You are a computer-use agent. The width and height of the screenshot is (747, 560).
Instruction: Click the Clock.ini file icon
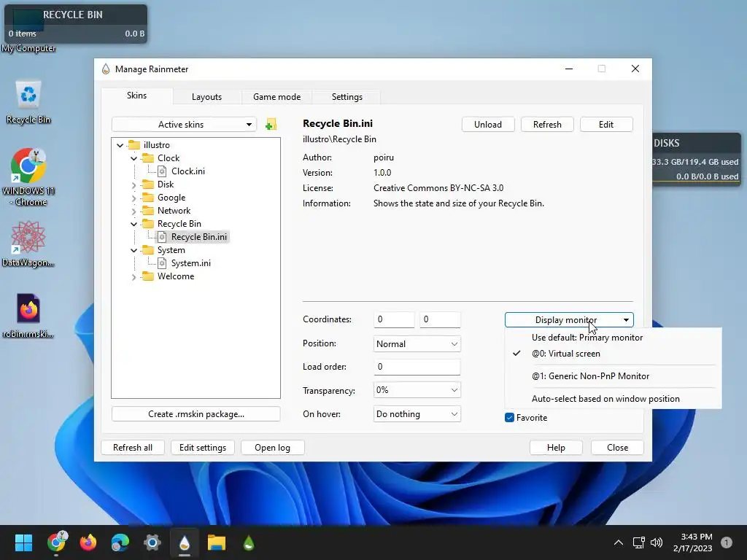click(x=162, y=171)
